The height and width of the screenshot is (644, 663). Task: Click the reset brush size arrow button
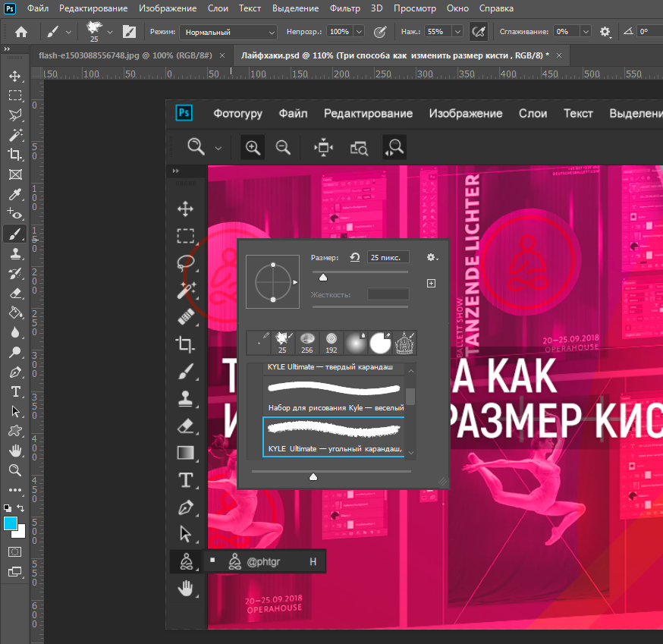coord(354,257)
